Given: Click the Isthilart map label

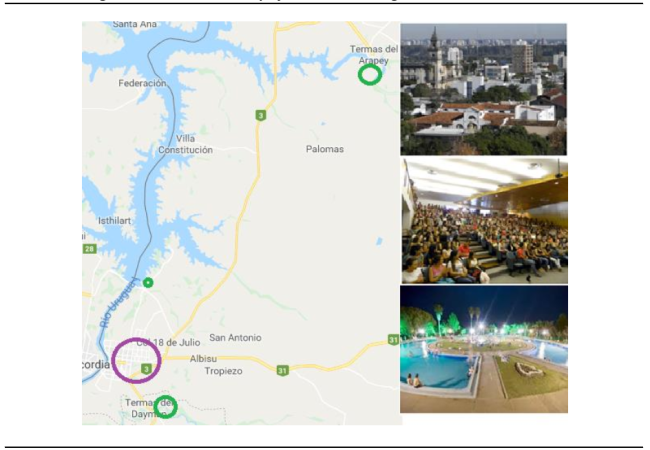Looking at the screenshot, I should 114,221.
